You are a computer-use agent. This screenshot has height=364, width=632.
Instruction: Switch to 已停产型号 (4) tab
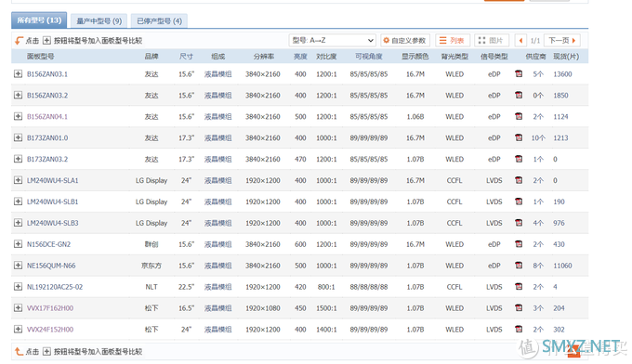coord(159,21)
